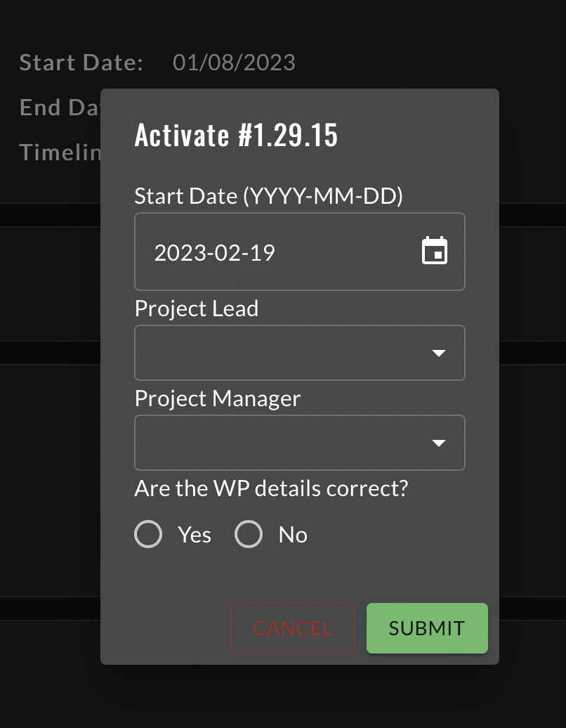Click the calendar icon beside the start date

[x=434, y=251]
